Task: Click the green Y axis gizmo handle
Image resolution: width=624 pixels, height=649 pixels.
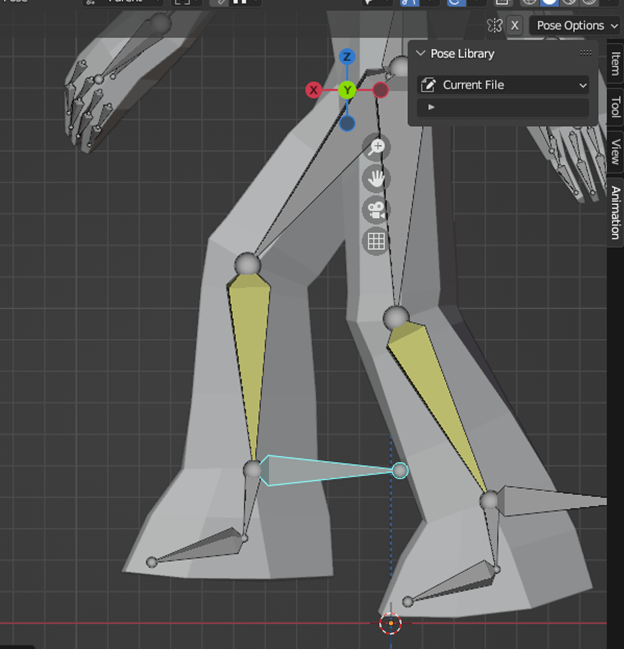Action: tap(347, 90)
